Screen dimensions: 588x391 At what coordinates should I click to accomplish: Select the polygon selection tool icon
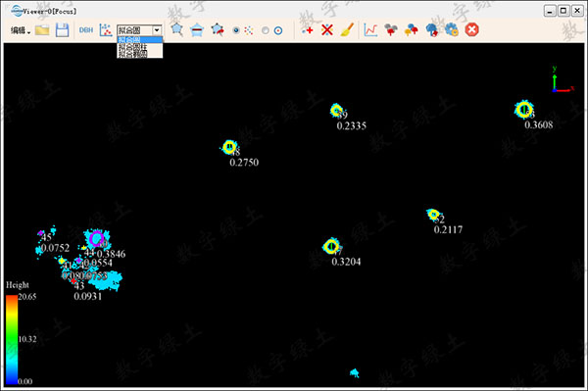pyautogui.click(x=177, y=29)
